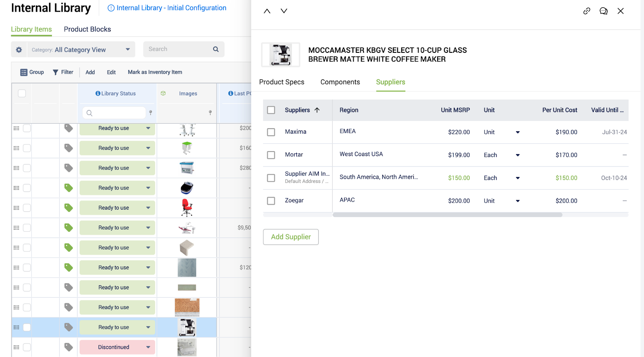Click info icon in Last PO column header
Screen dimensions: 644x357
231,93
